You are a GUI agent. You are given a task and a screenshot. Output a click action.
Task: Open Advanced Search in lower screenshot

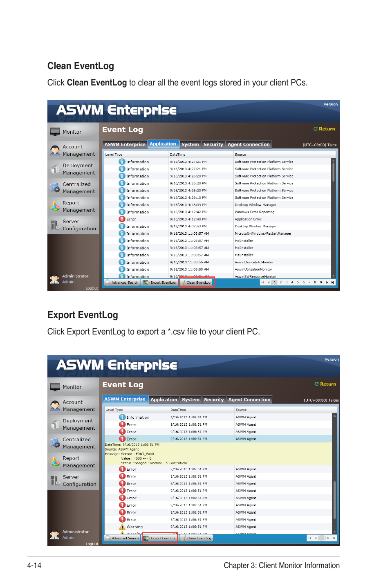pyautogui.click(x=122, y=538)
